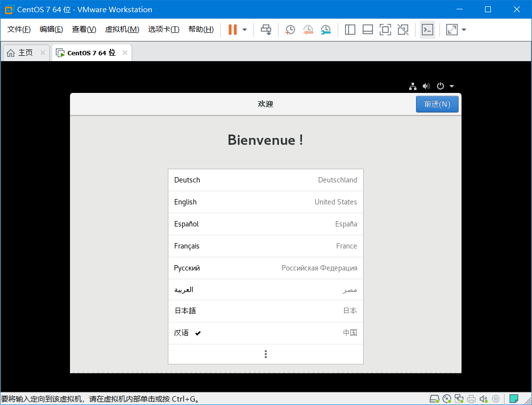This screenshot has height=405, width=532.
Task: Select Русский language row
Action: point(266,269)
